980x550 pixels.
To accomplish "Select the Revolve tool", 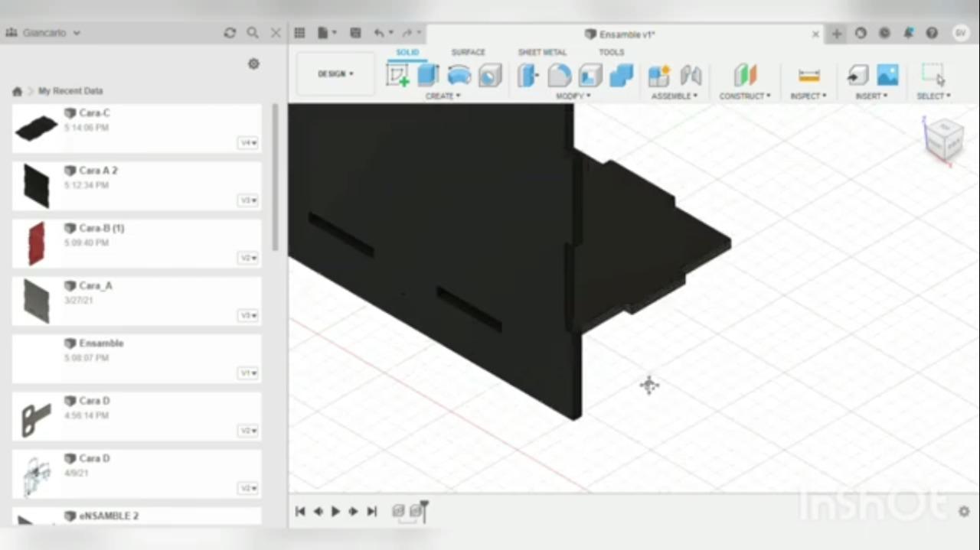I will coord(459,75).
